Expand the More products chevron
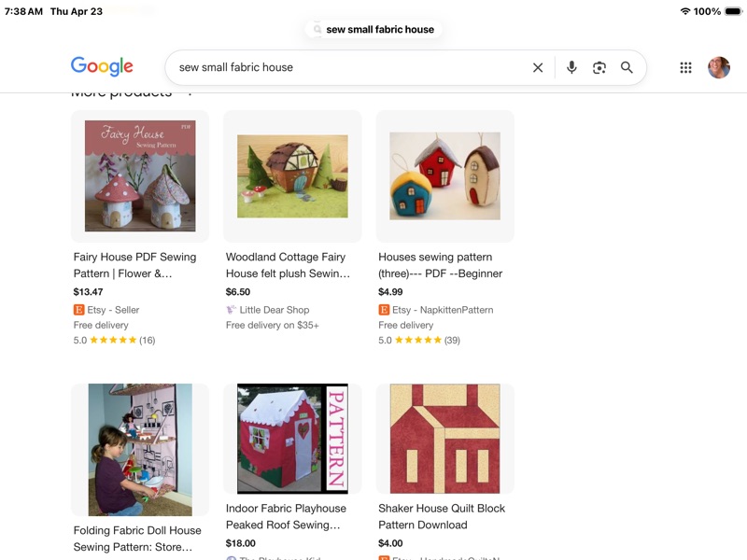 190,93
